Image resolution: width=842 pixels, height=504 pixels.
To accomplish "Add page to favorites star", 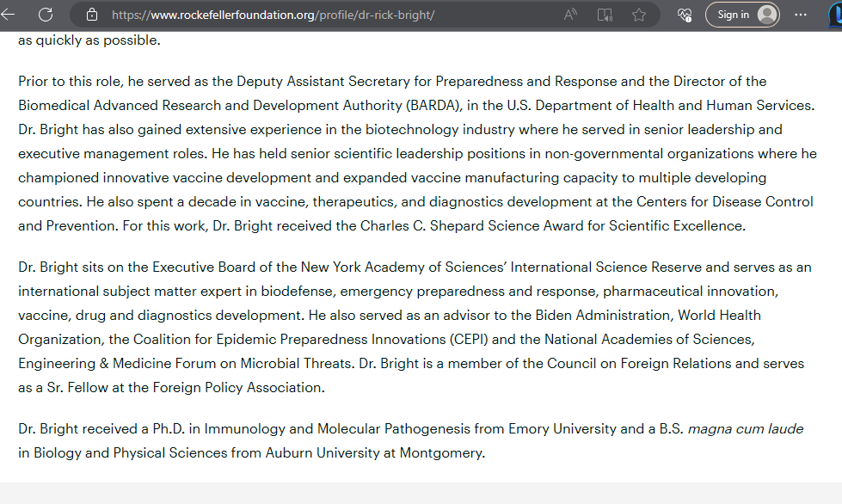I will pos(638,15).
